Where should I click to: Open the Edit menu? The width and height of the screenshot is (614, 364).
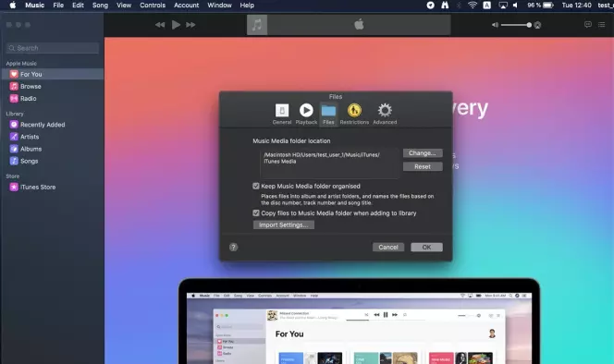point(78,6)
